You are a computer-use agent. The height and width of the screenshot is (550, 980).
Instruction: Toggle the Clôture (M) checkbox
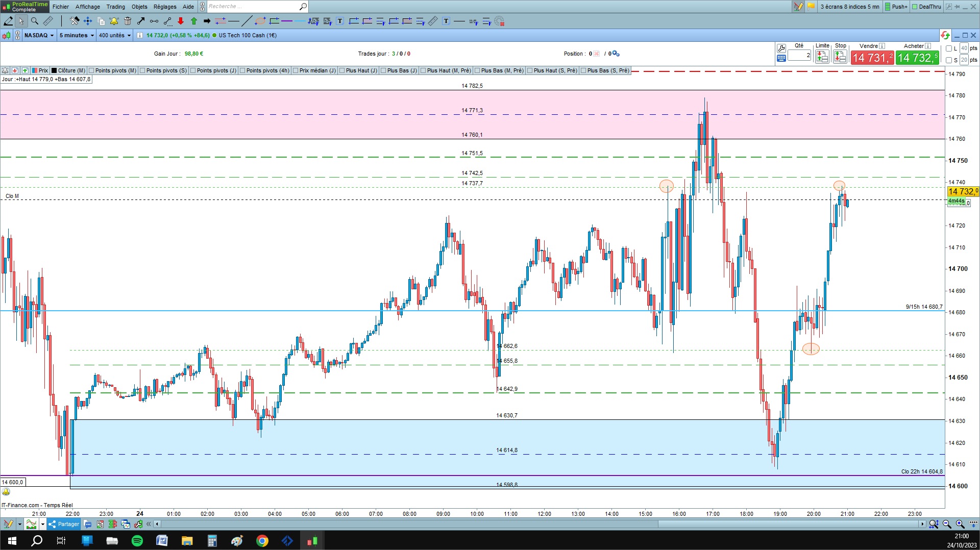point(54,70)
